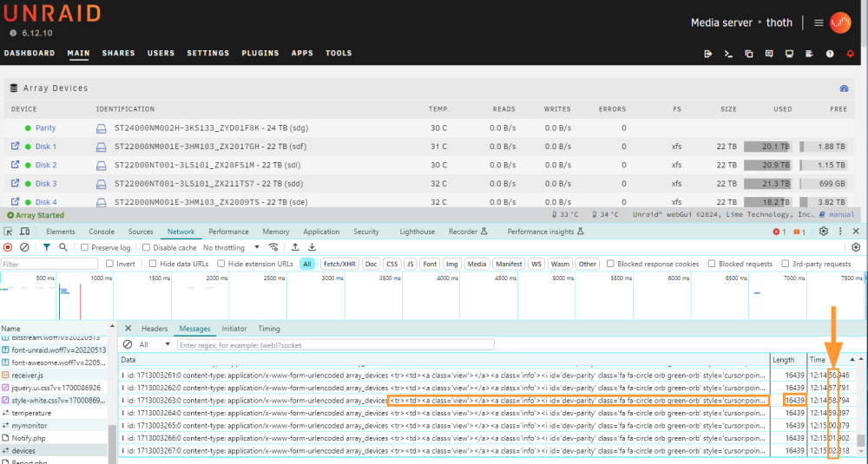
Task: Open the notifications bell icon
Action: [x=851, y=54]
